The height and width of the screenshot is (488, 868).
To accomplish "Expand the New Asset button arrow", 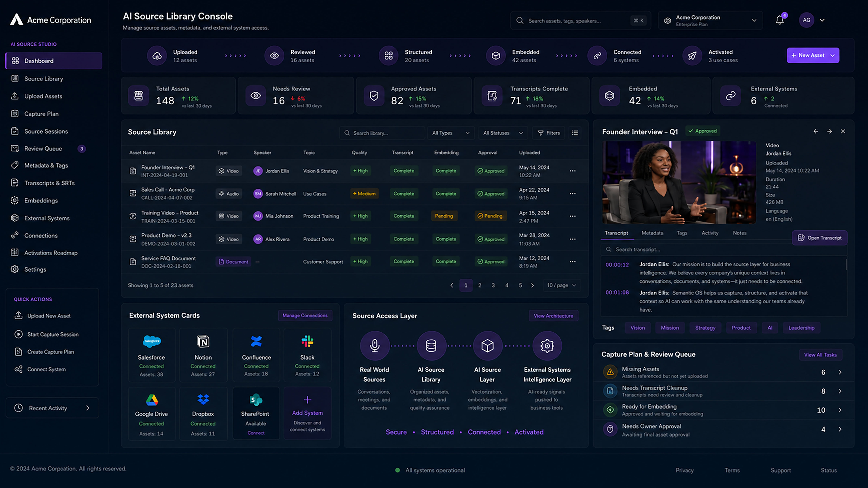I will tap(833, 55).
